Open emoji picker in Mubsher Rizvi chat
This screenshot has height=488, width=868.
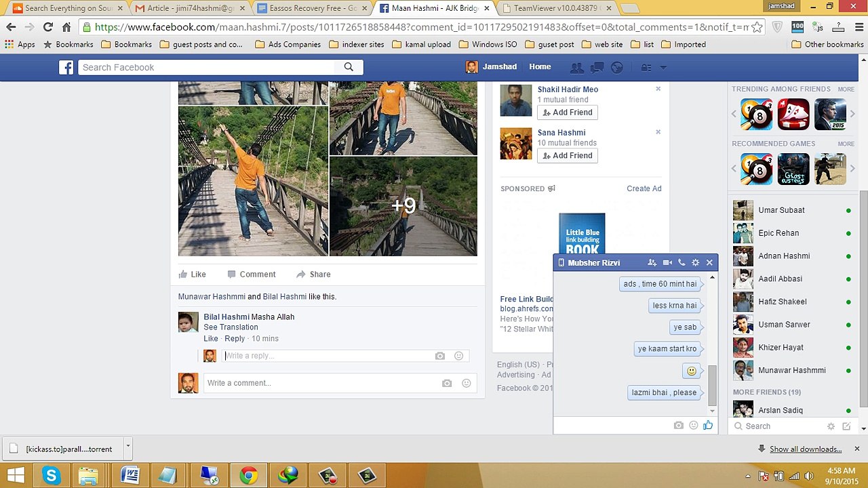[x=693, y=425]
